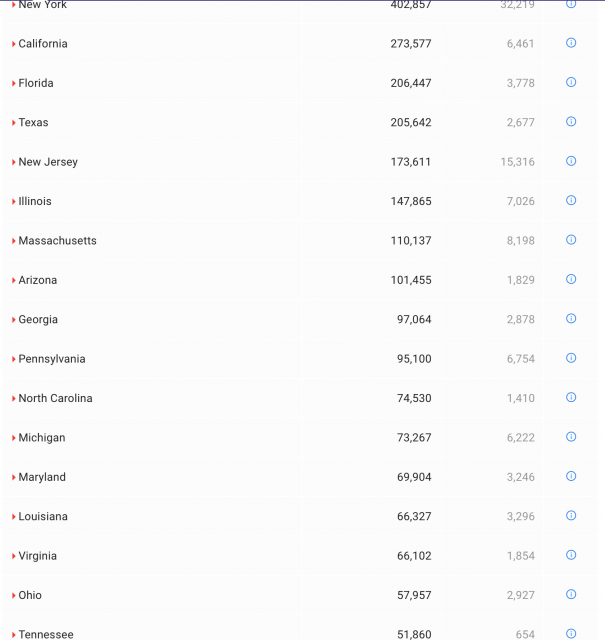Expand the Maryland row arrow
Image resolution: width=605 pixels, height=640 pixels.
pyautogui.click(x=14, y=478)
